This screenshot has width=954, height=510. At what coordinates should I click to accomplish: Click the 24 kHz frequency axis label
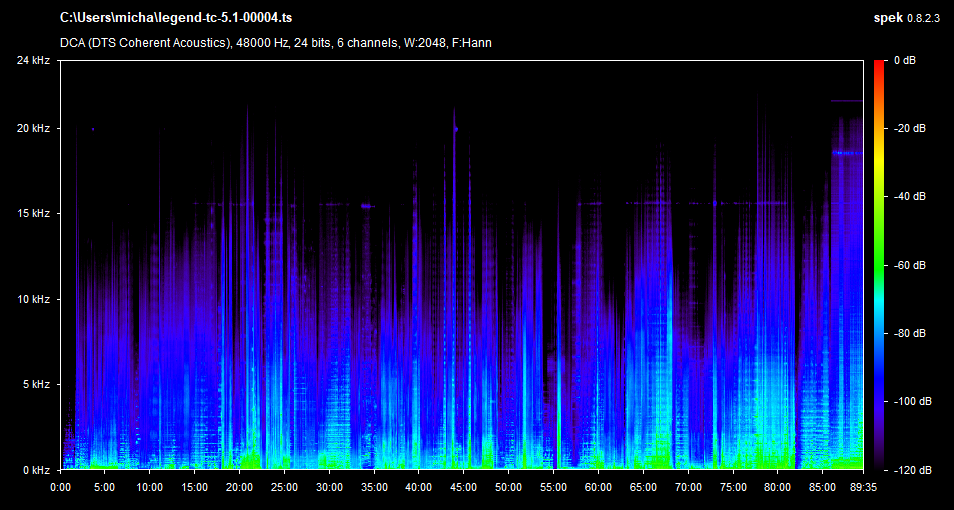[33, 61]
